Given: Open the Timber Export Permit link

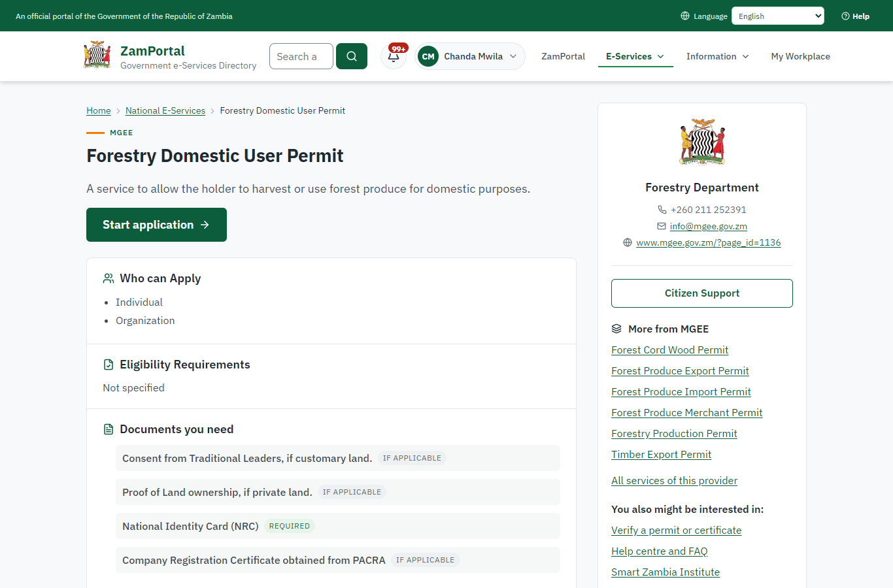Looking at the screenshot, I should 661,455.
